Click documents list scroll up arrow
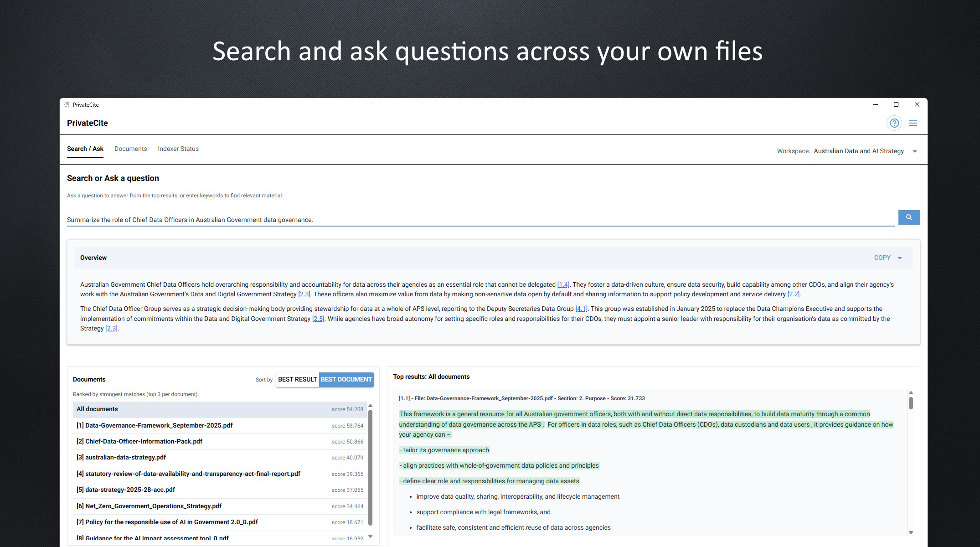Image resolution: width=980 pixels, height=547 pixels. [x=370, y=405]
